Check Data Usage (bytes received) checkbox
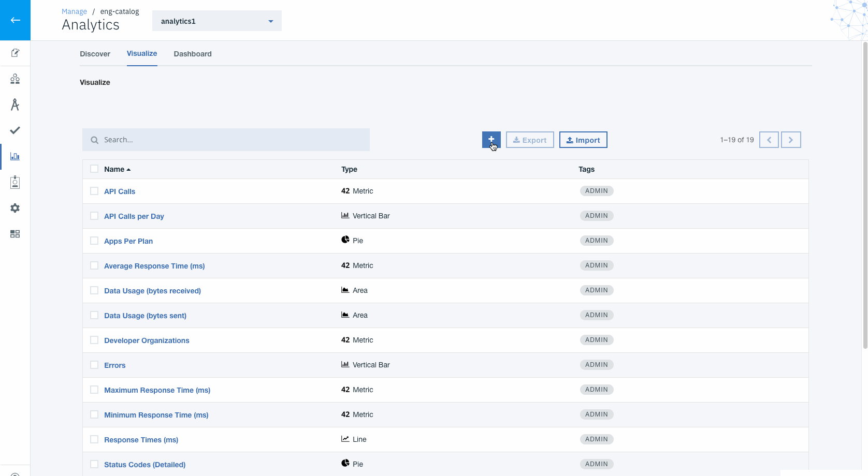 click(94, 290)
